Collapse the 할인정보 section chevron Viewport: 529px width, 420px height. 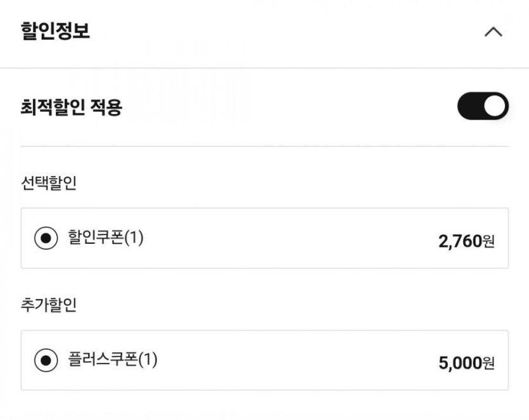[493, 32]
